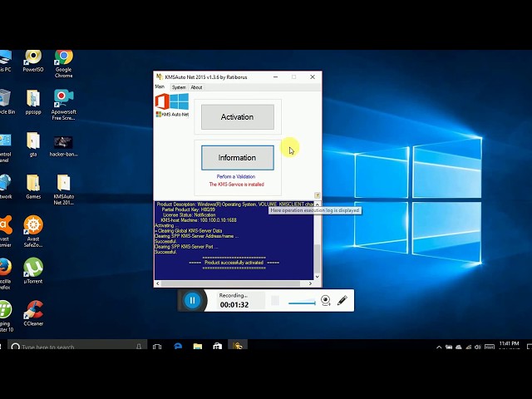This screenshot has width=532, height=399.
Task: Click the small log toggle icon above the console
Action: coord(318,195)
